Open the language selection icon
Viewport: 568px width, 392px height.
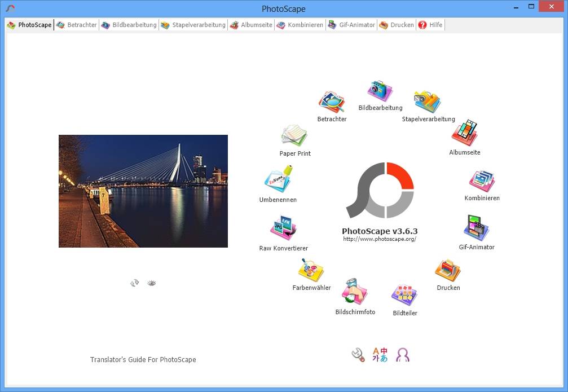(380, 355)
